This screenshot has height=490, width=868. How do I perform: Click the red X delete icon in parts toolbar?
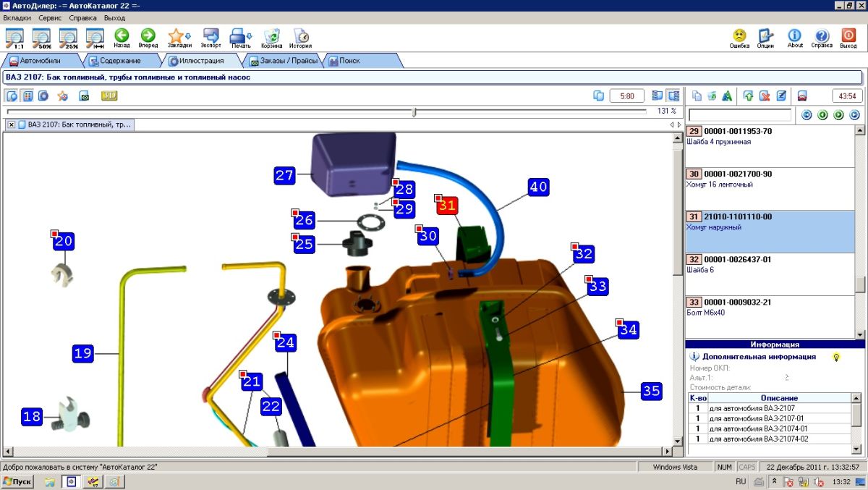click(x=765, y=96)
